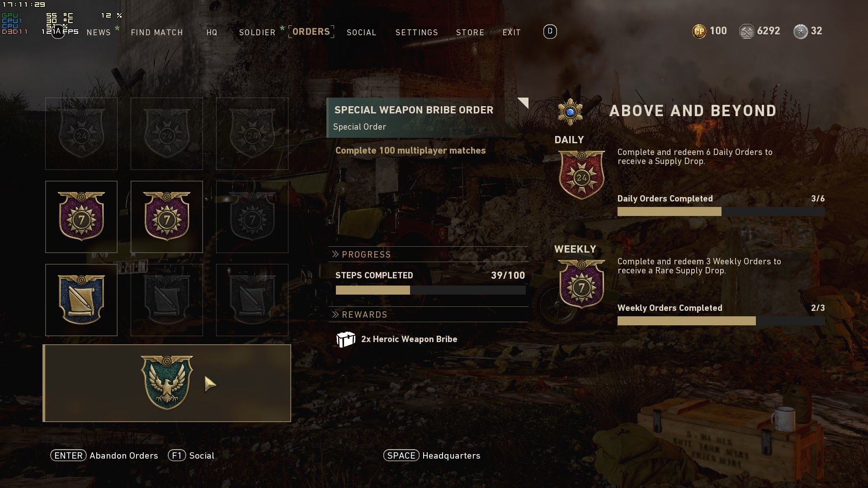Viewport: 868px width, 488px height.
Task: Click the COD Points coin icon
Action: (x=699, y=31)
